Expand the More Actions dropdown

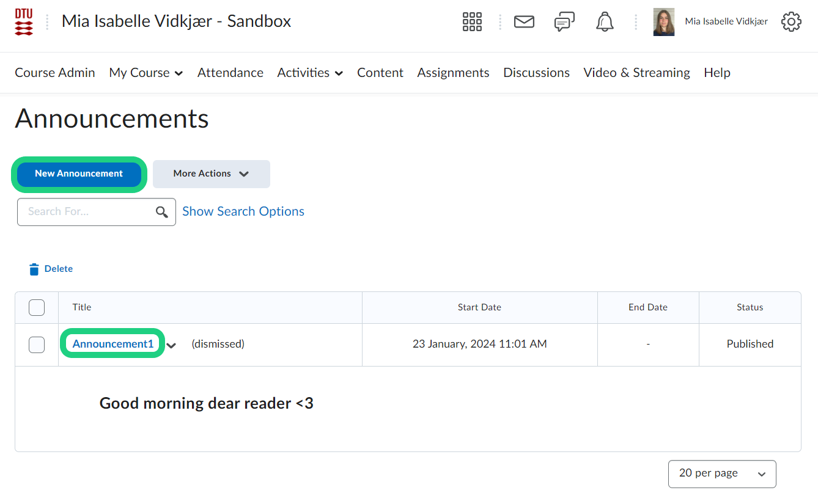point(211,174)
